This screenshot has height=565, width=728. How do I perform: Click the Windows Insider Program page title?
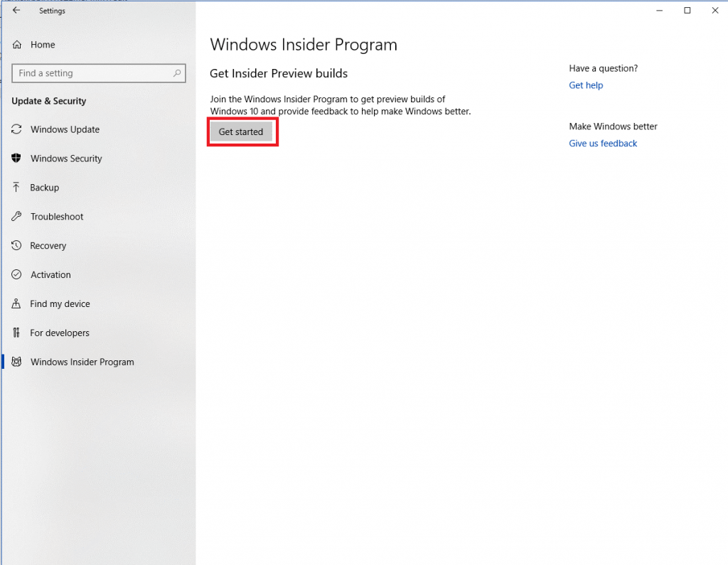[304, 45]
